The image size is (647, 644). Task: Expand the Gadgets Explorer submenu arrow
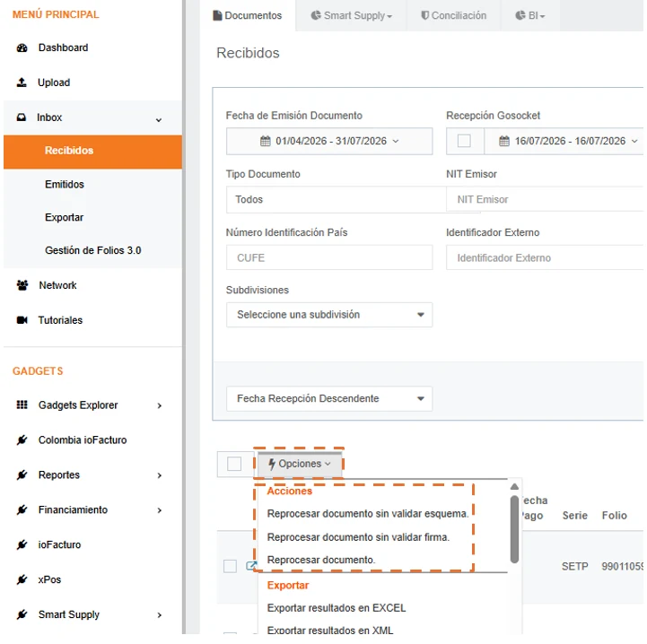point(159,406)
